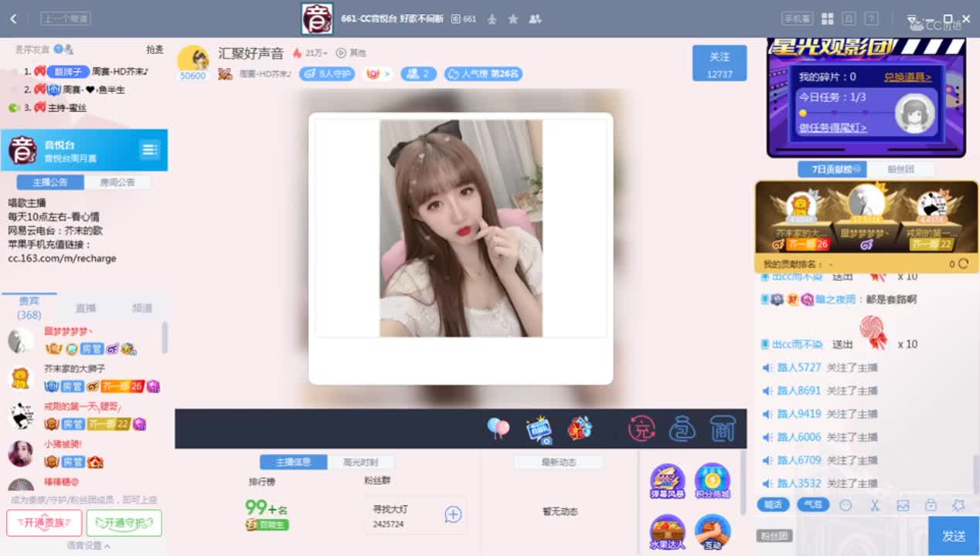This screenshot has width=980, height=556.
Task: Refresh my contribution ranking icon
Action: coord(963,264)
